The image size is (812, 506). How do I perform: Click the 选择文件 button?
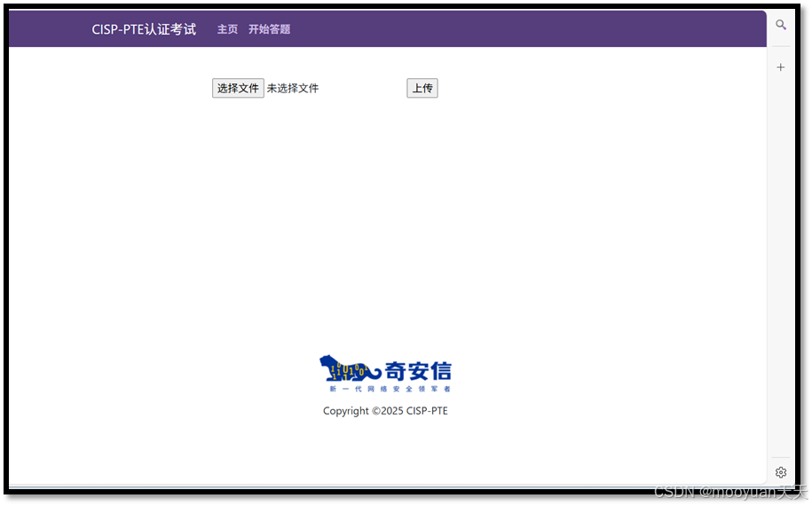point(238,88)
